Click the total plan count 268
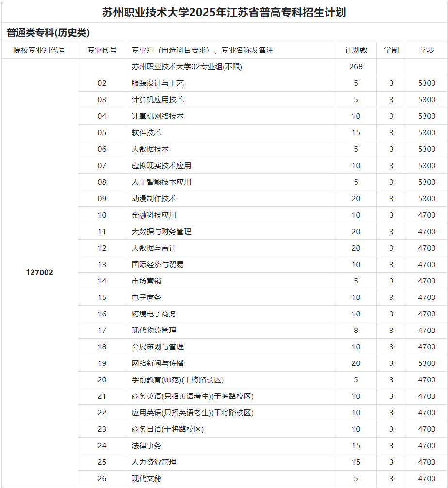 tap(356, 67)
